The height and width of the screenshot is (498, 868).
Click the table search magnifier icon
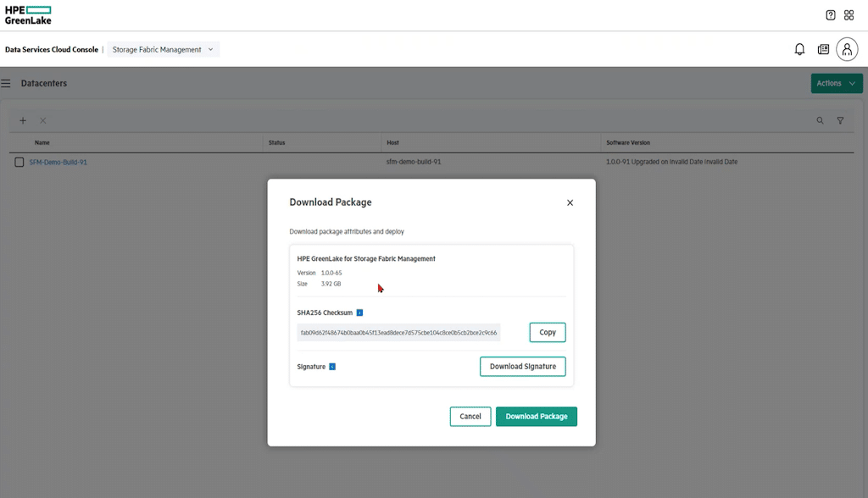pos(820,120)
